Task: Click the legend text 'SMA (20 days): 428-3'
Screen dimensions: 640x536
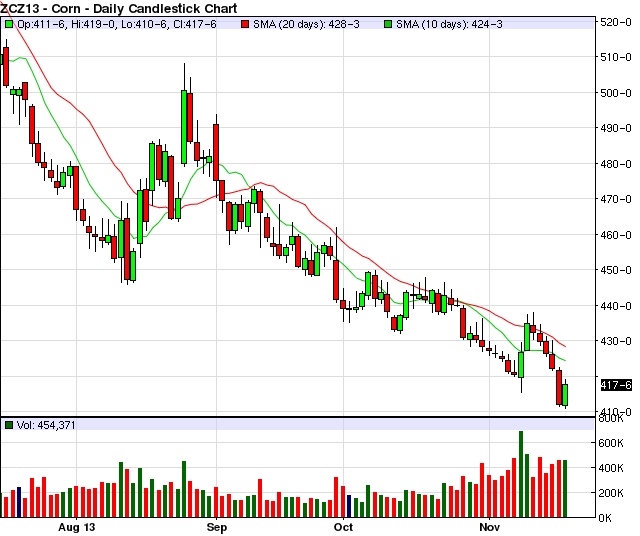Action: point(306,24)
